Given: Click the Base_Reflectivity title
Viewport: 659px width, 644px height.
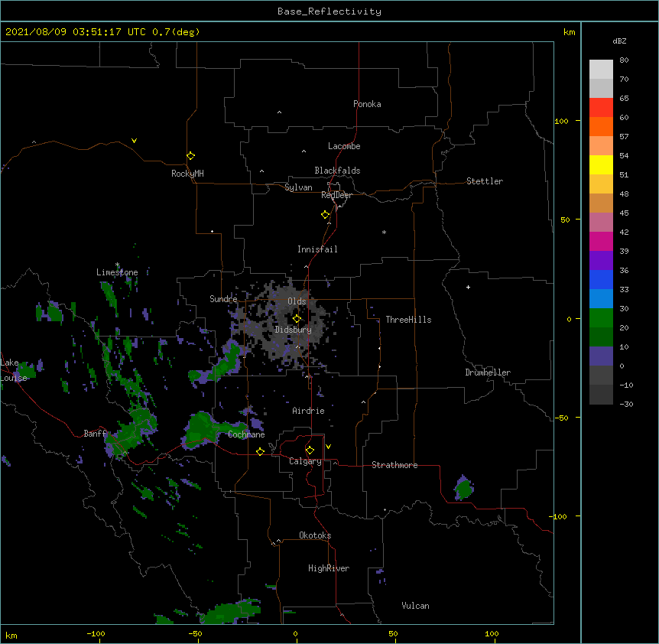Looking at the screenshot, I should tap(329, 11).
